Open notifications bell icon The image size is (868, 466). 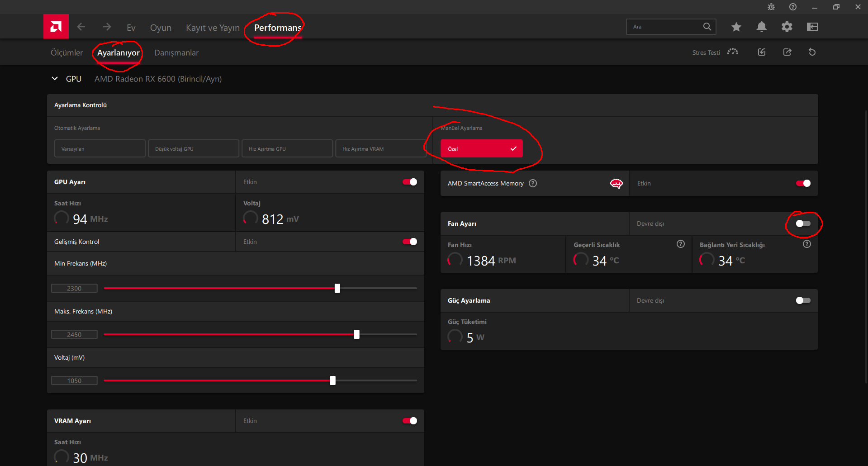point(762,27)
